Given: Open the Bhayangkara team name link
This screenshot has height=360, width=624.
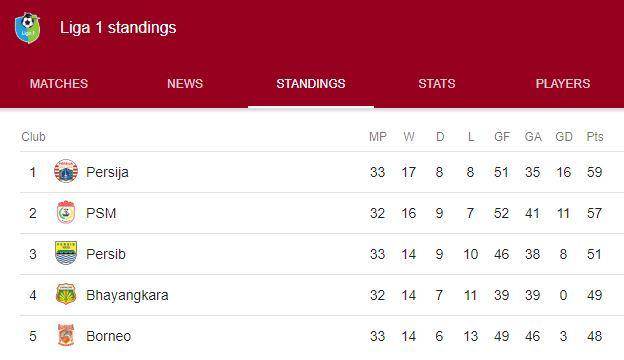Looking at the screenshot, I should (x=127, y=295).
